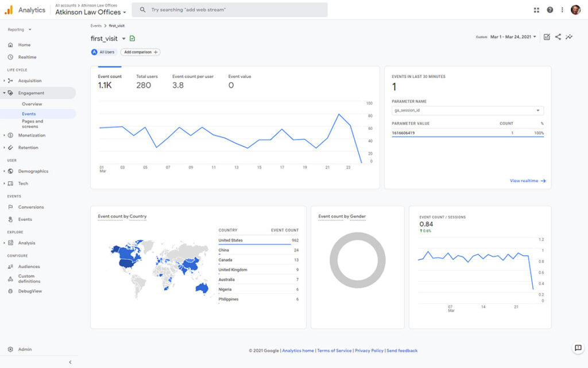The width and height of the screenshot is (588, 368).
Task: Click the Home house icon
Action: pos(10,45)
